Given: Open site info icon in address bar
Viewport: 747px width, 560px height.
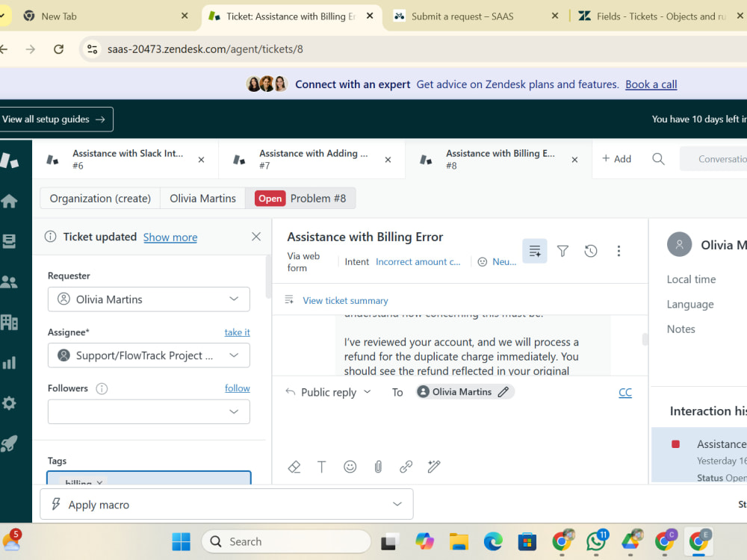Looking at the screenshot, I should pyautogui.click(x=93, y=49).
